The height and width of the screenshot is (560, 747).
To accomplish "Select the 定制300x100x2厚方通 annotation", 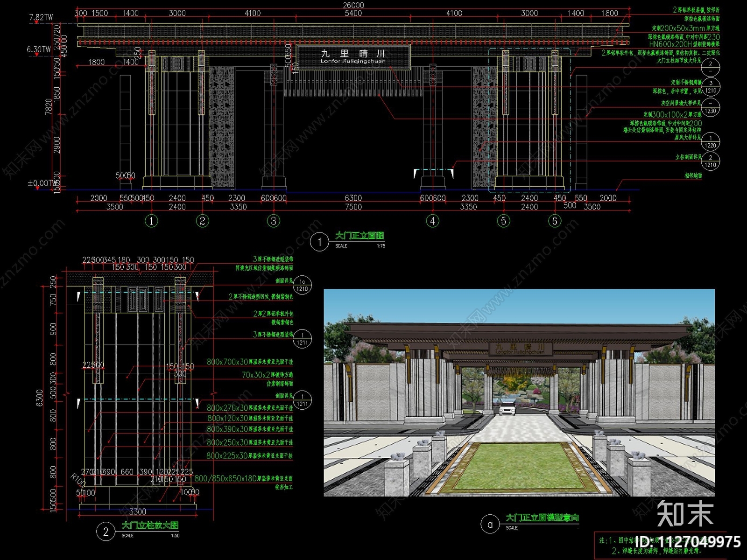I will pos(672,114).
